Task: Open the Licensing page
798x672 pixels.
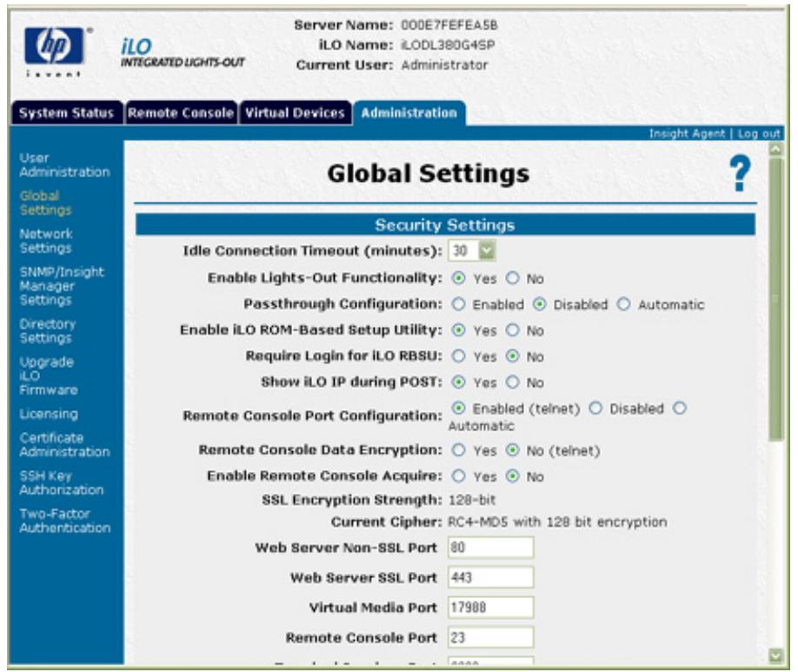Action: coord(49,414)
